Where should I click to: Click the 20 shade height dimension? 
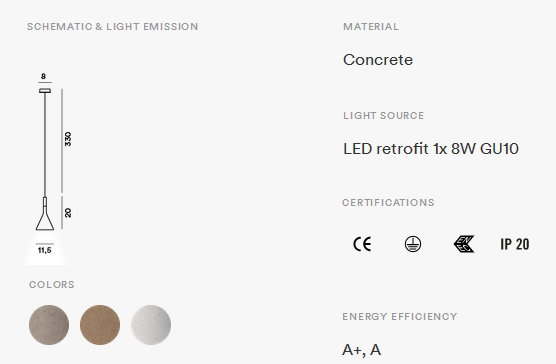(68, 213)
